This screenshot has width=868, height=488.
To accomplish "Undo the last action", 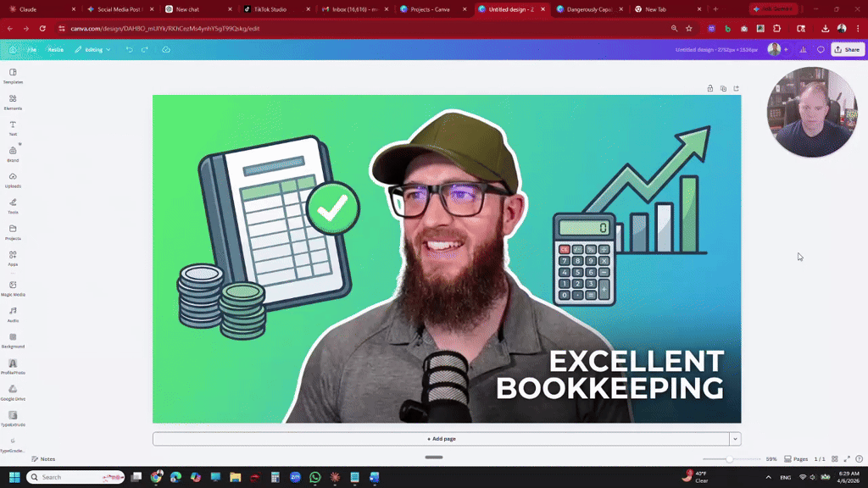I will 129,49.
